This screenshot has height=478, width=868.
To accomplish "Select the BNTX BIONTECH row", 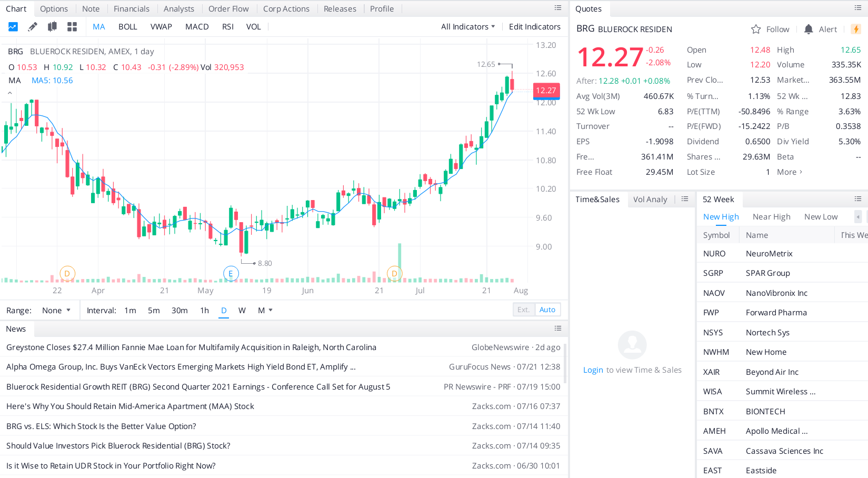I will click(x=782, y=412).
